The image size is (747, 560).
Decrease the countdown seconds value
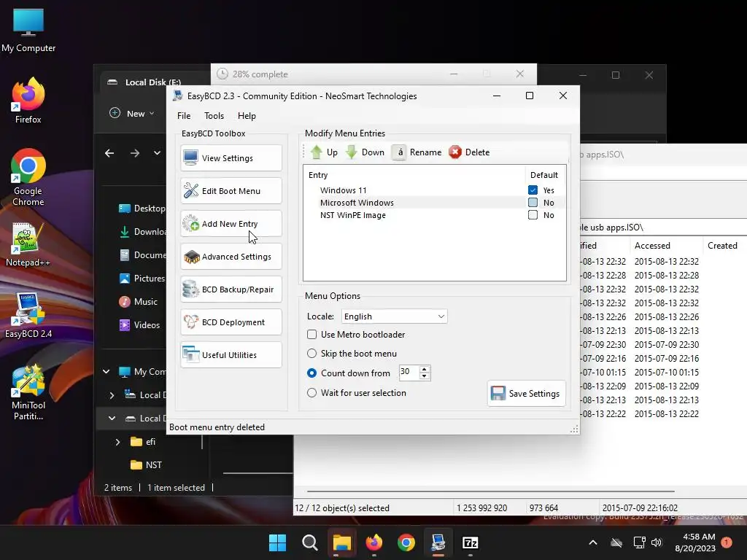click(x=424, y=376)
